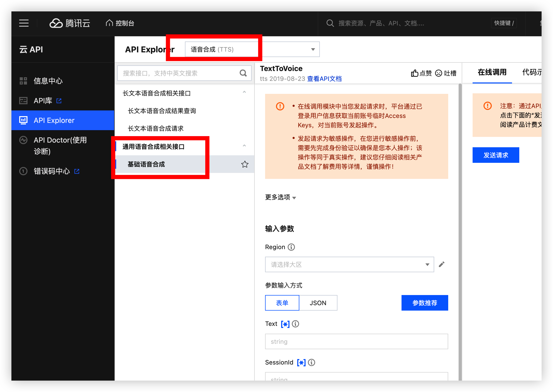Viewport: 553px width, 392px height.
Task: Open 信息中心 in the sidebar
Action: point(63,81)
